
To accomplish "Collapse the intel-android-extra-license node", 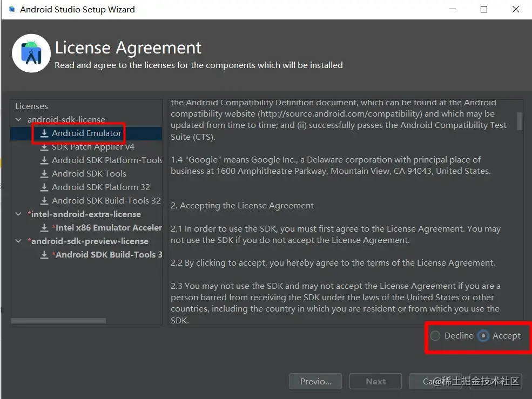I will click(x=19, y=214).
